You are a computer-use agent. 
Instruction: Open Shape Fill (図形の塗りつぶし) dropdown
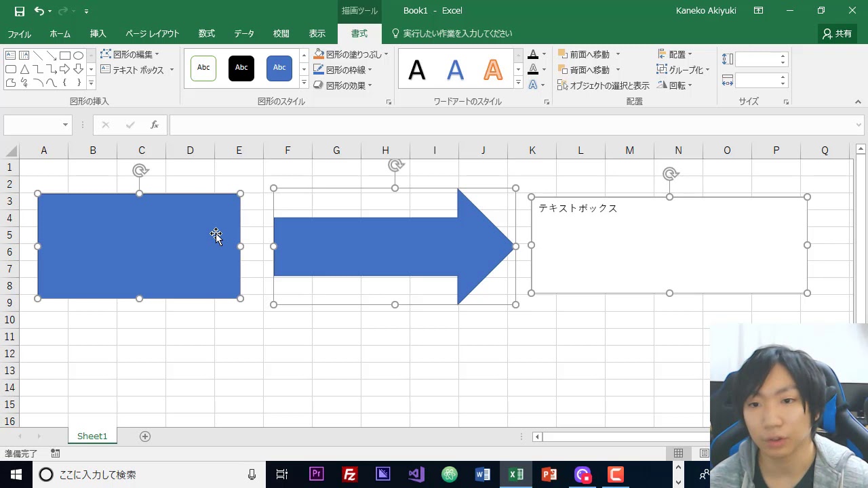[351, 54]
